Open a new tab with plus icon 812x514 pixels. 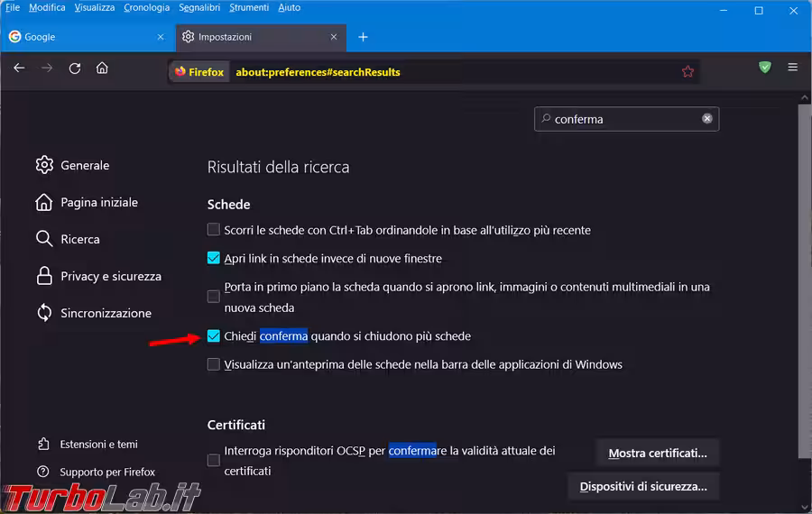(x=363, y=37)
